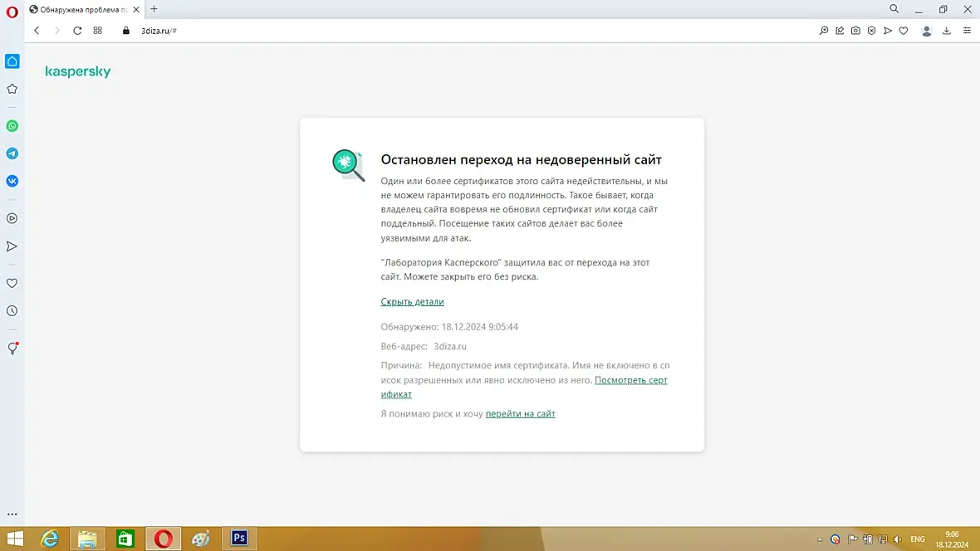
Task: Open the Opera main menu logo
Action: pyautogui.click(x=12, y=12)
